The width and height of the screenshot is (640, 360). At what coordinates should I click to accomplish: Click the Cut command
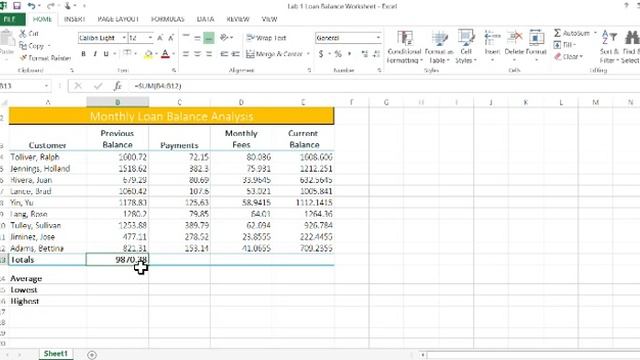(29, 33)
